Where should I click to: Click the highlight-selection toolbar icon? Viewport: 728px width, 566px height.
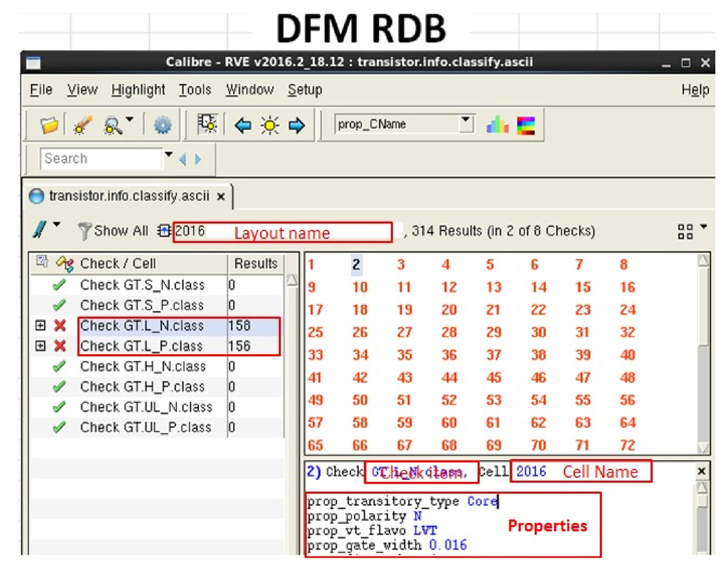(207, 125)
